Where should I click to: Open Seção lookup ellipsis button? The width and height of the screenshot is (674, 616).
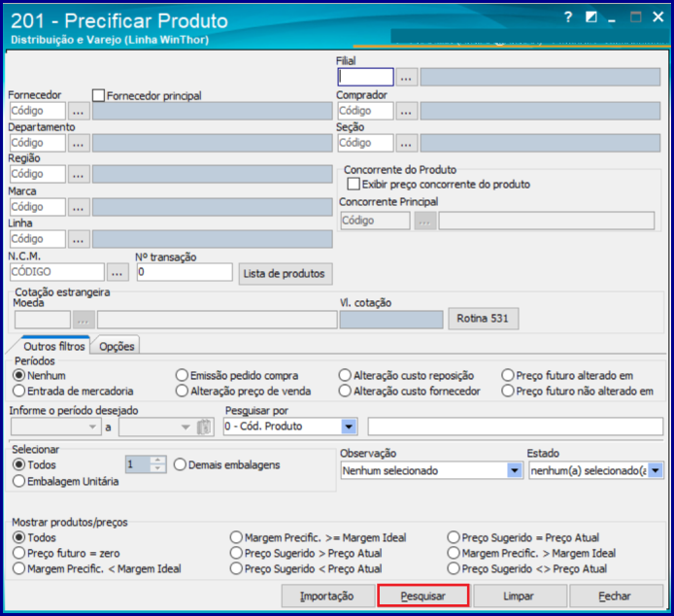click(x=406, y=143)
